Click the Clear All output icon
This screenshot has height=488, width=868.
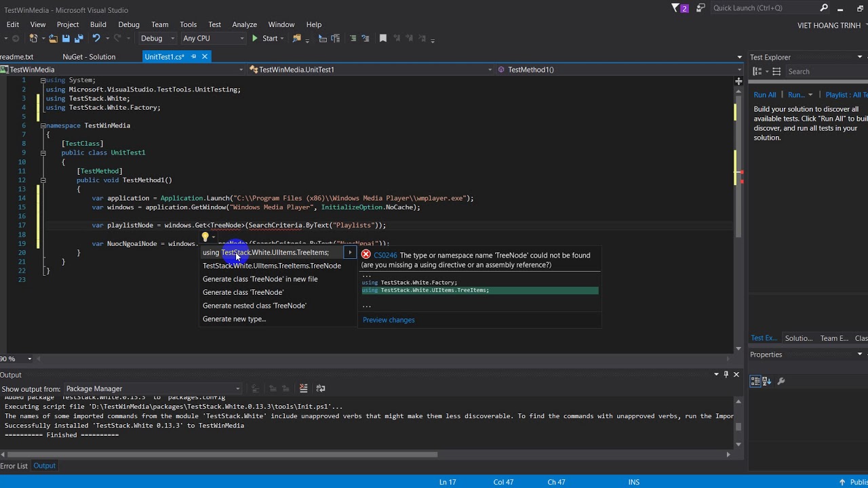pyautogui.click(x=303, y=388)
